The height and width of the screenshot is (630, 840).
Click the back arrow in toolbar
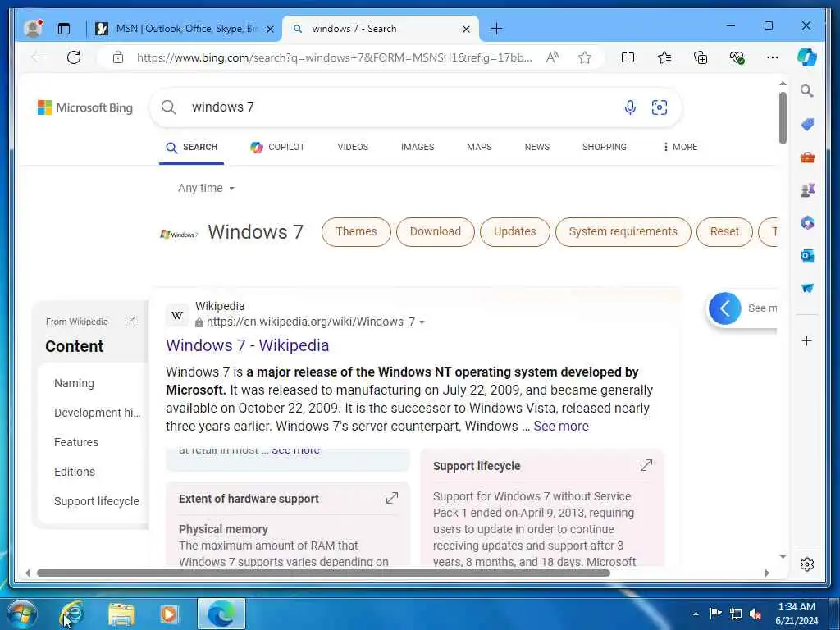(x=38, y=57)
